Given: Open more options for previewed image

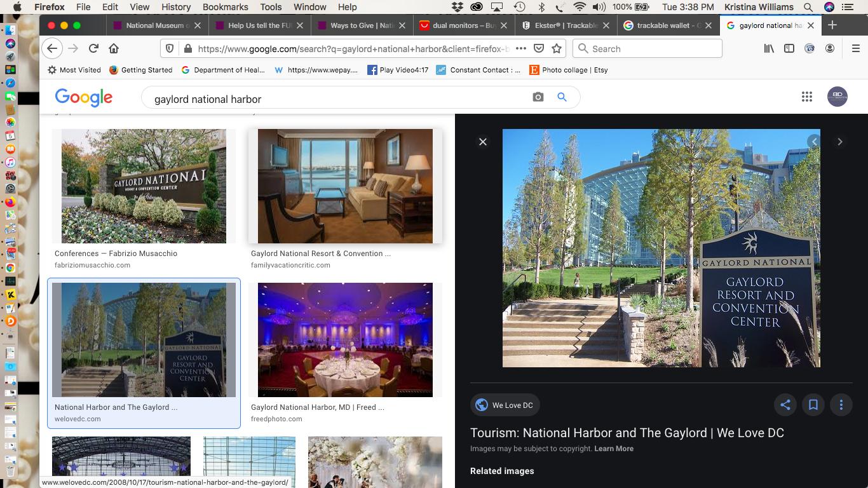Looking at the screenshot, I should click(841, 405).
